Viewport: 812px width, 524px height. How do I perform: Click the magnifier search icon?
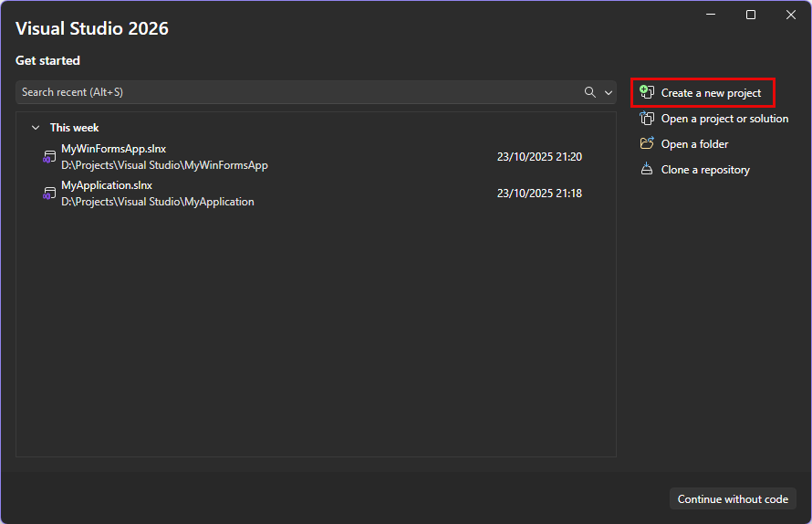pos(589,92)
